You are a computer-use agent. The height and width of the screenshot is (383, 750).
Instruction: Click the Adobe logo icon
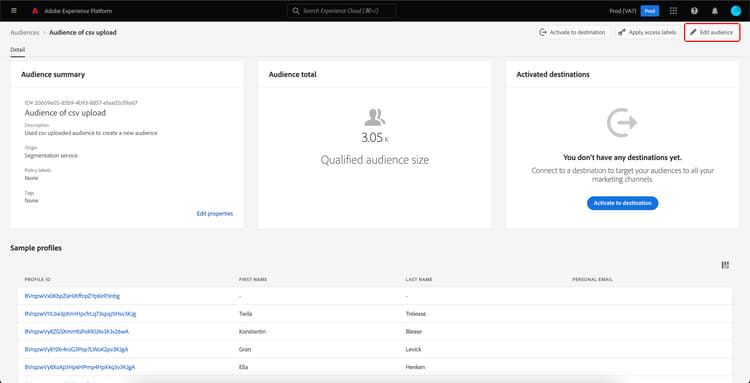pos(35,11)
